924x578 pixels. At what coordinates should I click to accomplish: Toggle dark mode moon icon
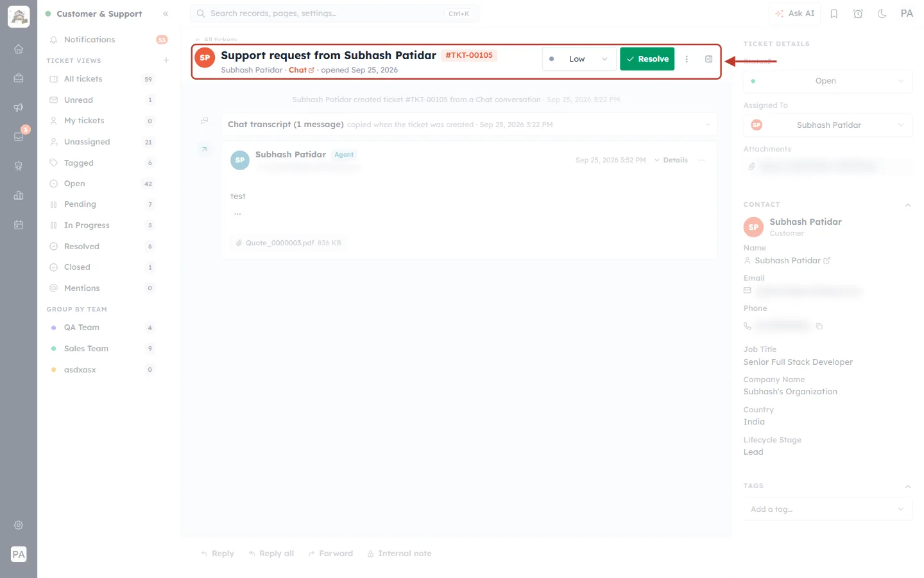882,13
